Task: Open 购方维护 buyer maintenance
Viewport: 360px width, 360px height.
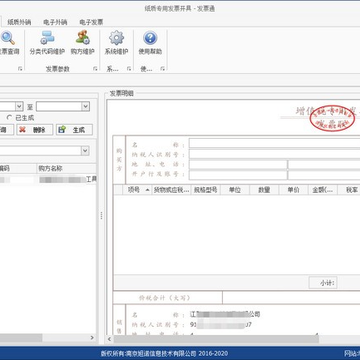Action: point(83,43)
